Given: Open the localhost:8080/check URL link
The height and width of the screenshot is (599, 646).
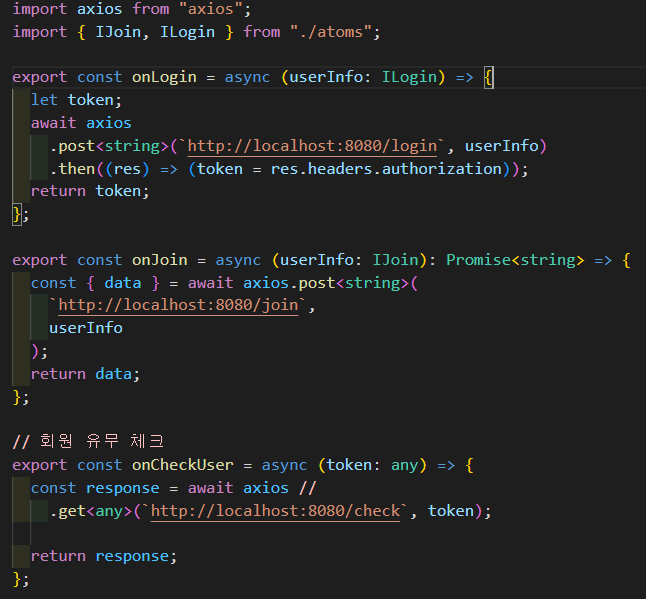Looking at the screenshot, I should [275, 511].
